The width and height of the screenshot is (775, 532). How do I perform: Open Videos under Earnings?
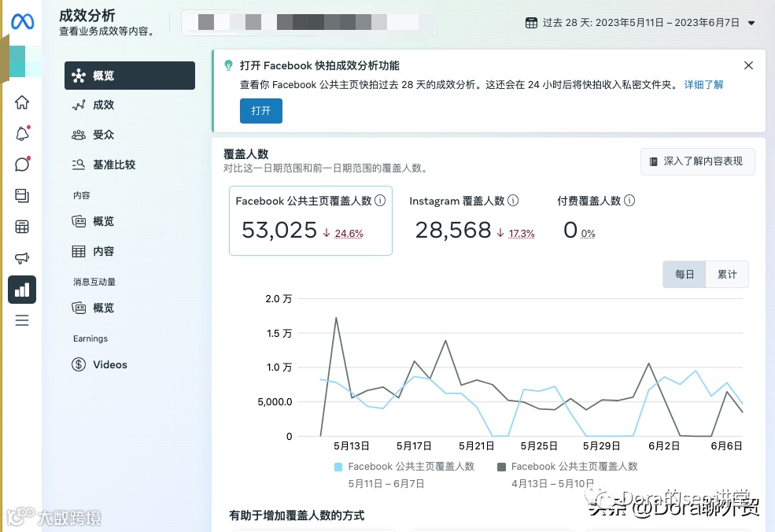130,364
